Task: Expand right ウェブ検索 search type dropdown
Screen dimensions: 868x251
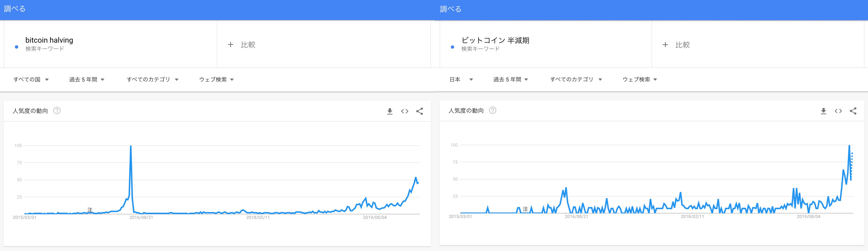Action: pyautogui.click(x=640, y=80)
